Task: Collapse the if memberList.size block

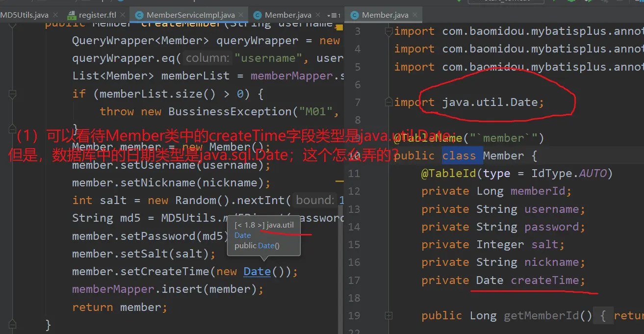Action: tap(13, 94)
